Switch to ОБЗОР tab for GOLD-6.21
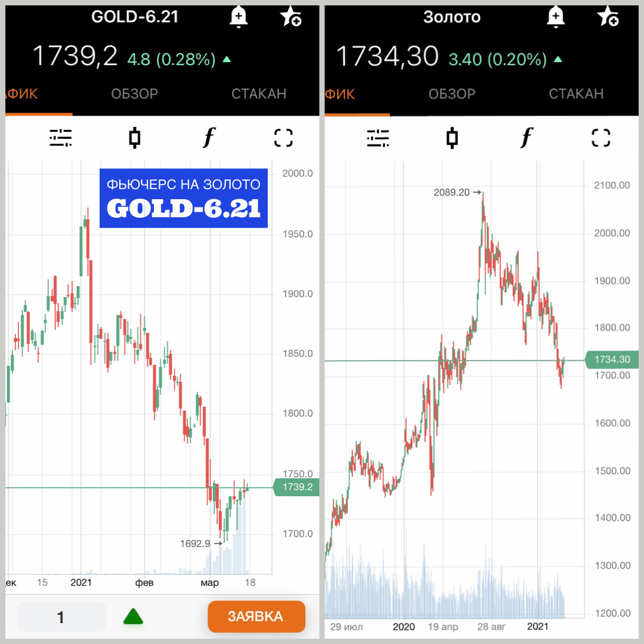The image size is (644, 644). (135, 94)
